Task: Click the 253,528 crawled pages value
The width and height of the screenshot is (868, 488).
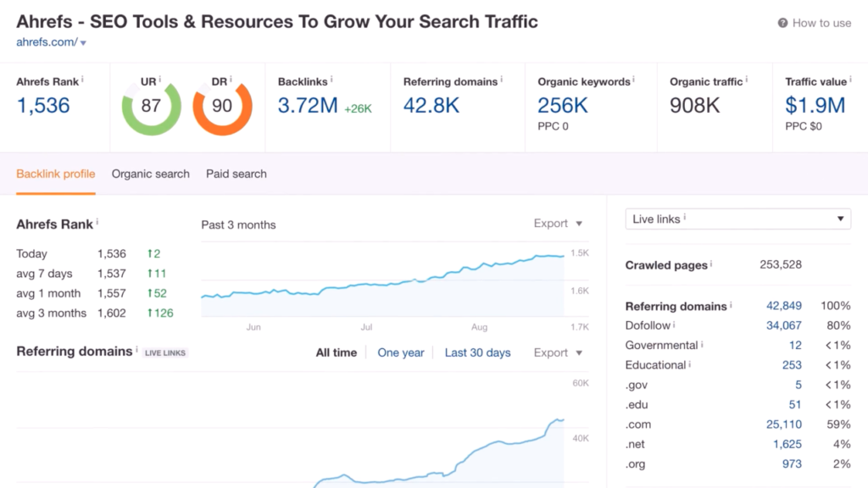Action: click(781, 264)
